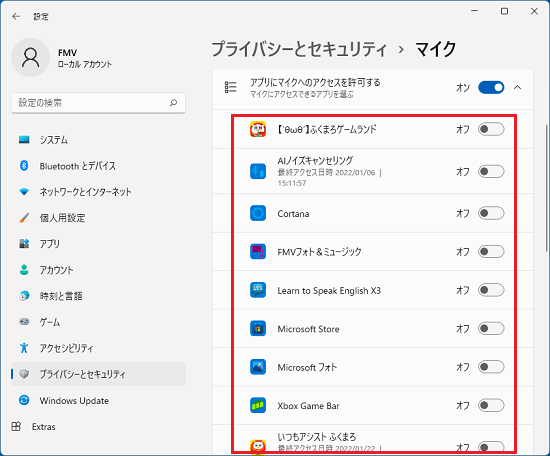550x456 pixels.
Task: Click the FMV user avatar icon
Action: click(31, 58)
